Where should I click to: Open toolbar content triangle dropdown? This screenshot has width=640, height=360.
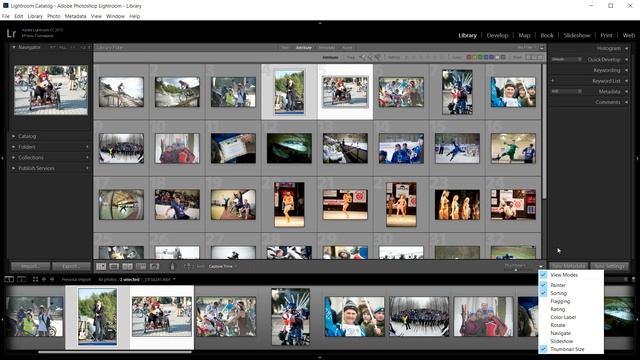coord(541,267)
